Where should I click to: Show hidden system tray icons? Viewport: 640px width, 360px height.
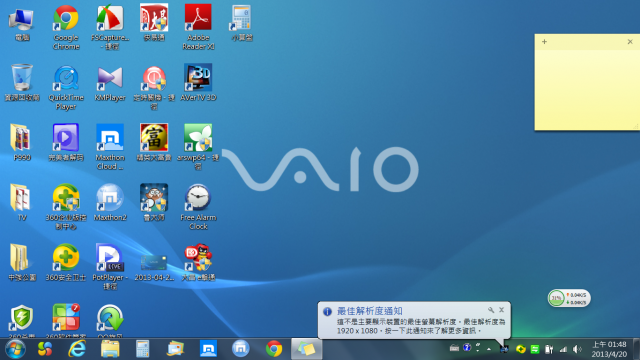click(489, 349)
